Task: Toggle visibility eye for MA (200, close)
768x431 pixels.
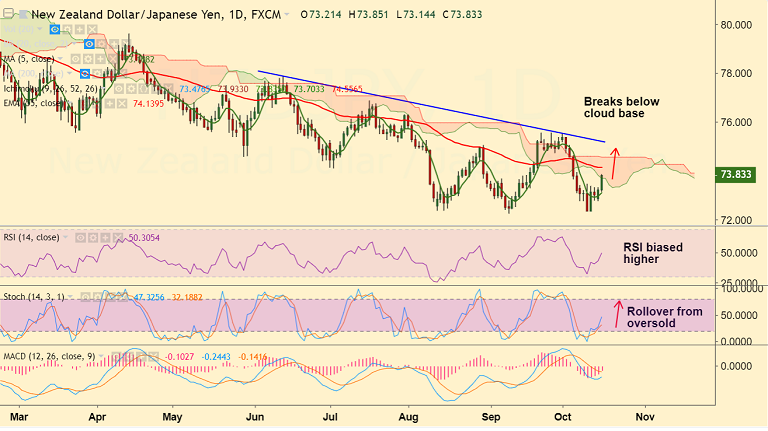Action: tap(85, 73)
